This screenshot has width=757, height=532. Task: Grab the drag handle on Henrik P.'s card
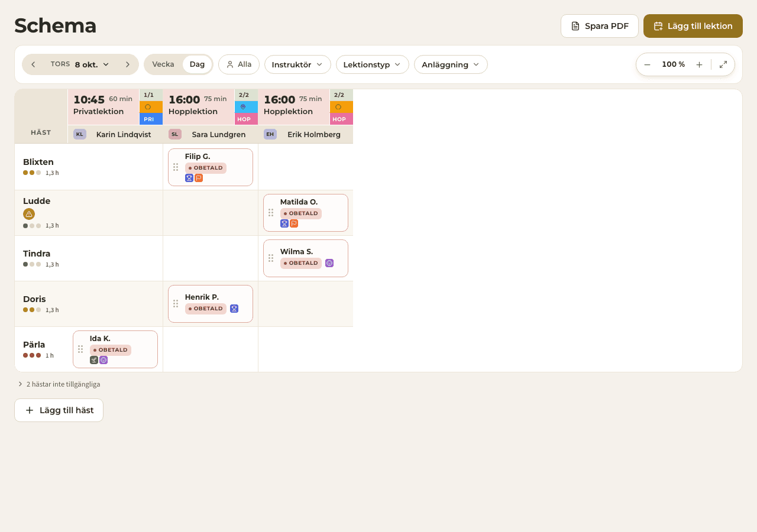click(176, 304)
